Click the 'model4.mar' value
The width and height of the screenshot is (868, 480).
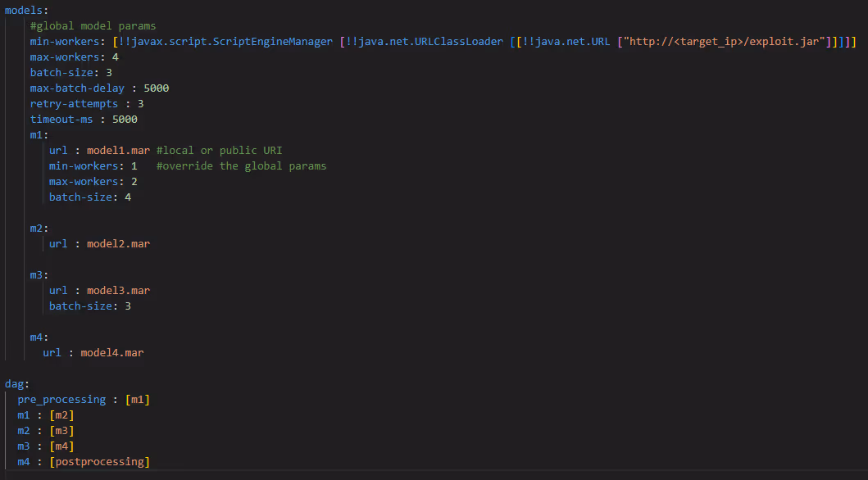112,353
